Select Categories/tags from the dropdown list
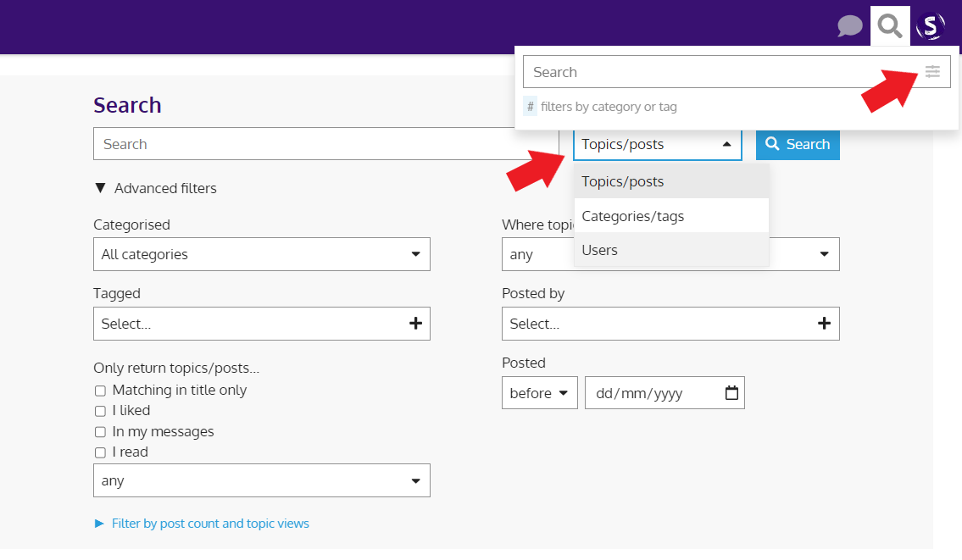Screen dimensions: 962x560 (x=632, y=216)
